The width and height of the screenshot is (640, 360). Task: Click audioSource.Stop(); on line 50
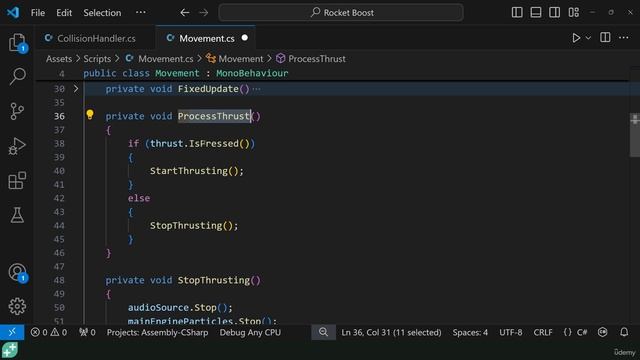[180, 307]
